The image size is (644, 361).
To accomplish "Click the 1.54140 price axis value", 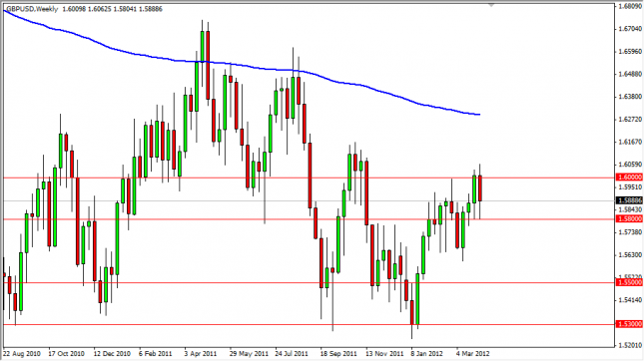I will tap(630, 300).
